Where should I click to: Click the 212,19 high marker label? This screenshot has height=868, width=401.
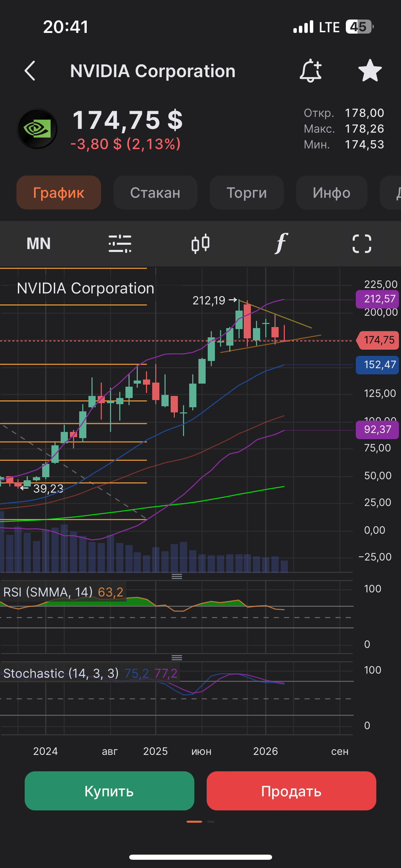point(215,300)
